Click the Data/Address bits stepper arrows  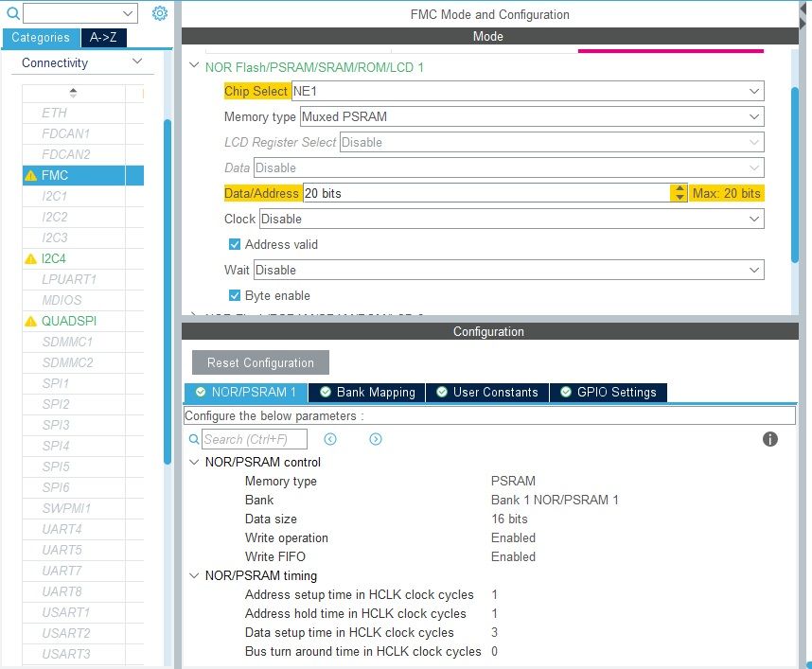679,193
